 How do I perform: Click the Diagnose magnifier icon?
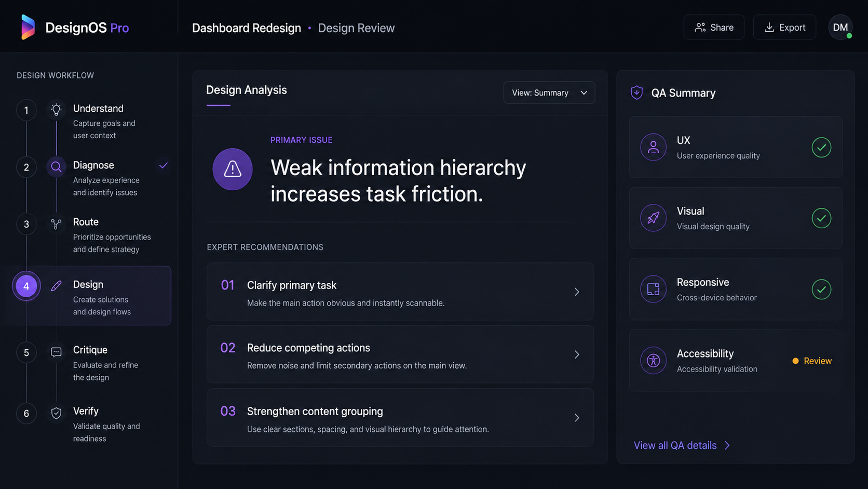[56, 167]
